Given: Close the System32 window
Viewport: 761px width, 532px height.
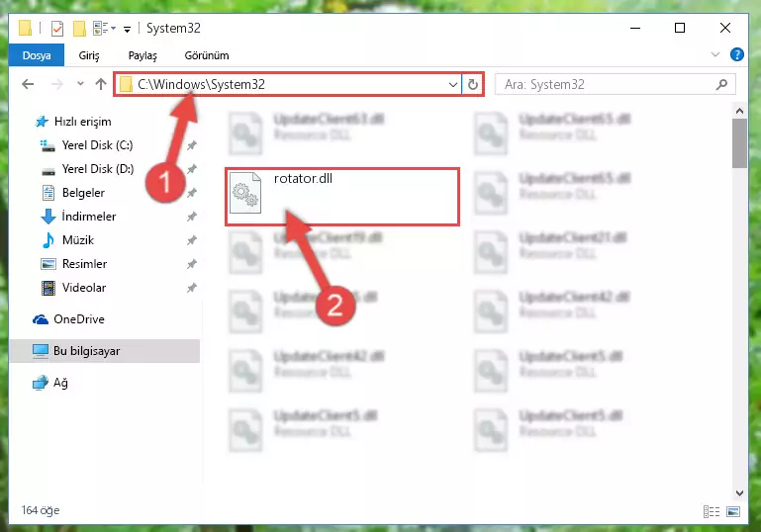Looking at the screenshot, I should pyautogui.click(x=725, y=28).
